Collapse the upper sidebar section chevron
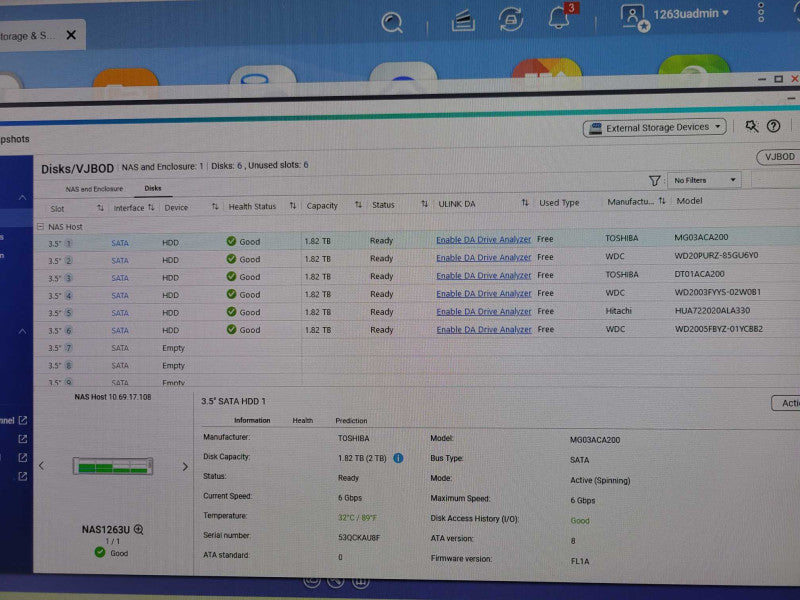The image size is (800, 600). (22, 197)
